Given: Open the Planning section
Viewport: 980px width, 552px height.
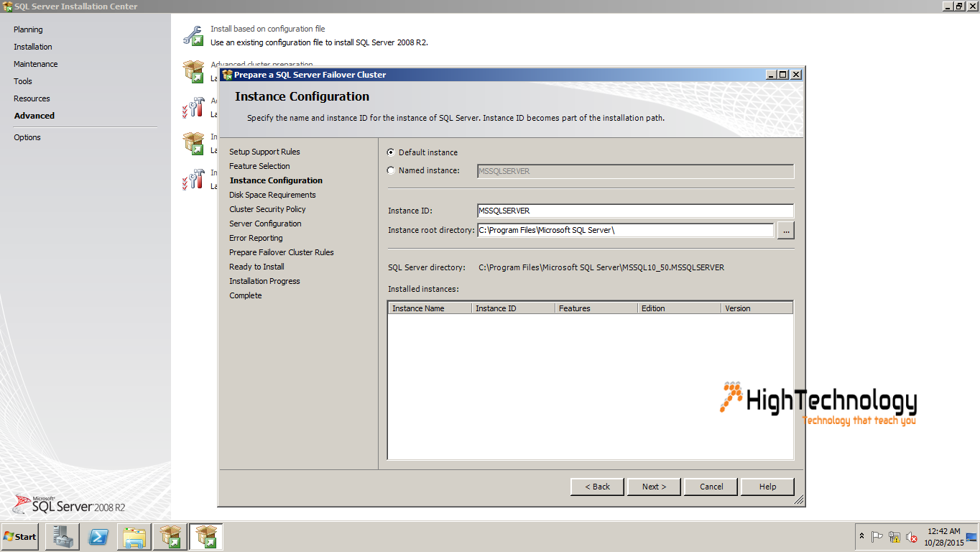Looking at the screenshot, I should [28, 29].
